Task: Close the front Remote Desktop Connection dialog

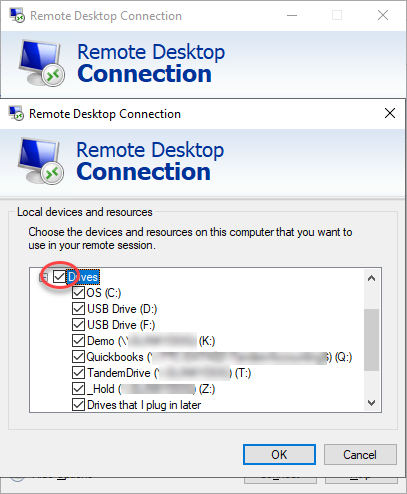Action: [x=390, y=113]
